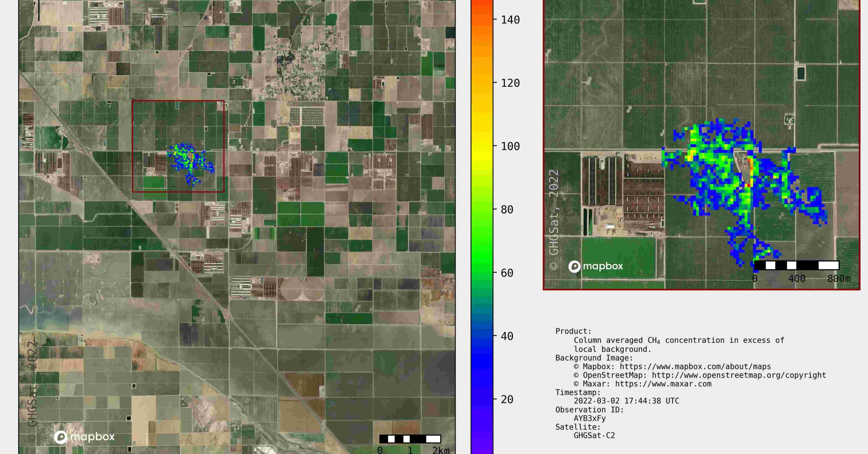868x454 pixels.
Task: Click the colorbar near the 100 value
Action: (482, 146)
